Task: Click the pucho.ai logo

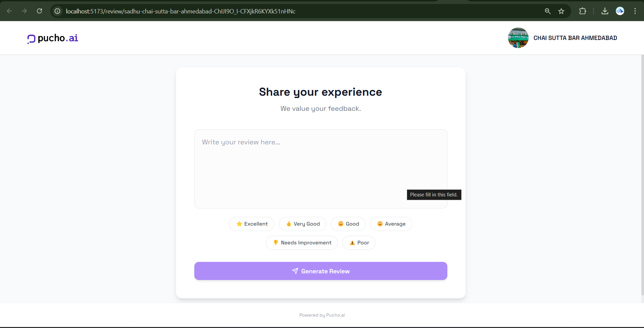Action: click(53, 38)
